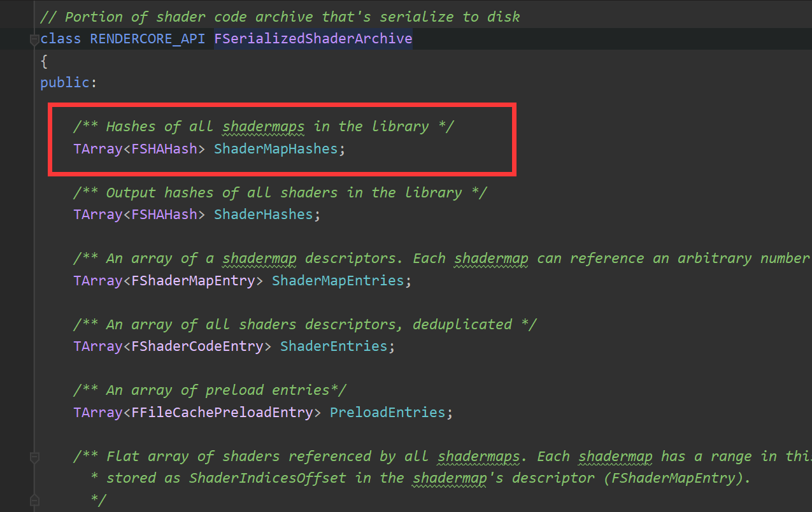The image size is (812, 512).
Task: Click the fold end marker below ShaderIndicesOffset line
Action: tap(34, 500)
